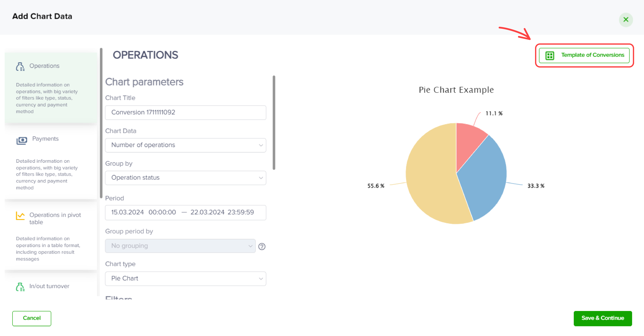
Task: Click the grid icon in Template button
Action: 550,56
